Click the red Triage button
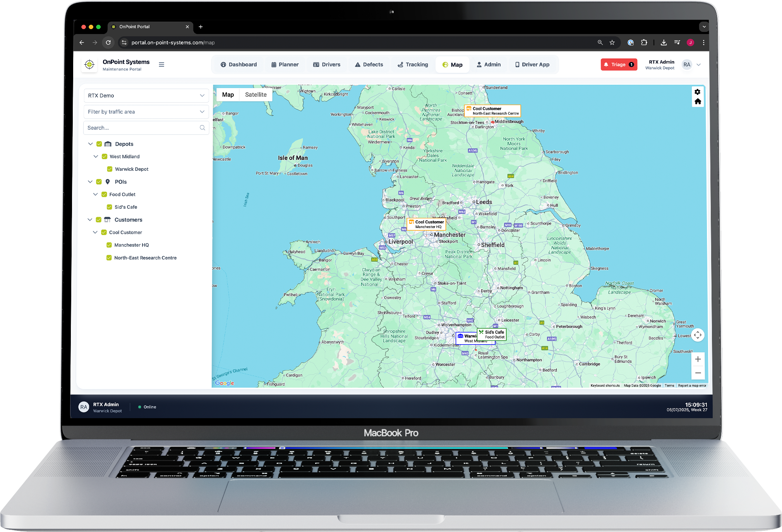 619,65
